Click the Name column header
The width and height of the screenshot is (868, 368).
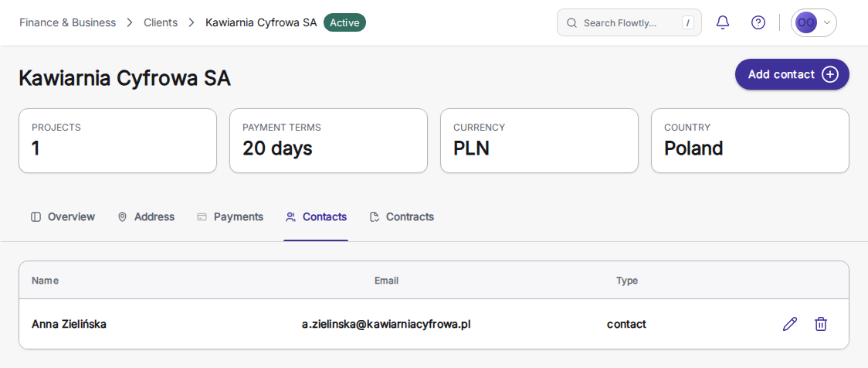click(46, 281)
